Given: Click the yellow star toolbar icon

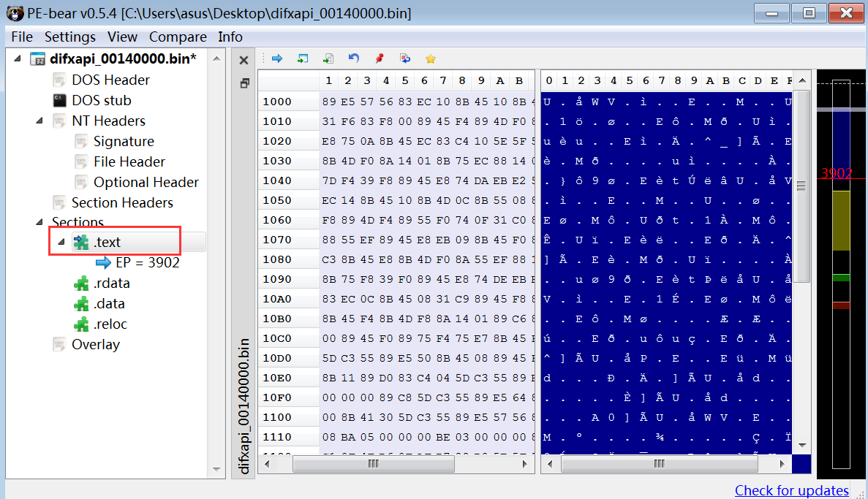Looking at the screenshot, I should click(x=431, y=58).
